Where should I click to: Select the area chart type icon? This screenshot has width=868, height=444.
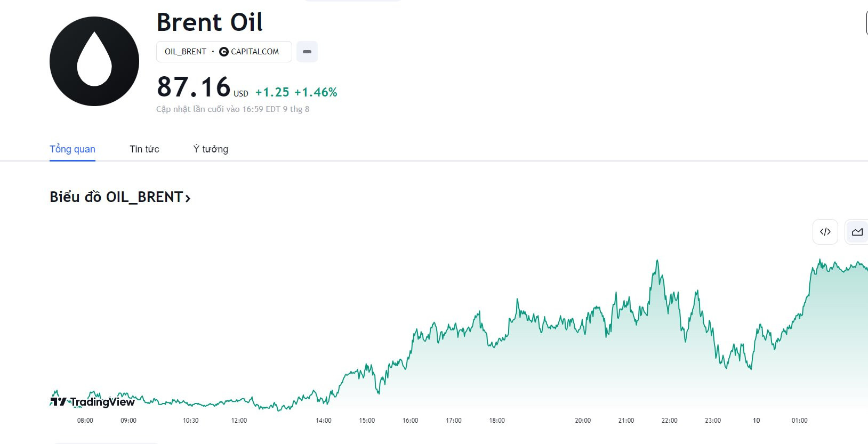click(857, 232)
